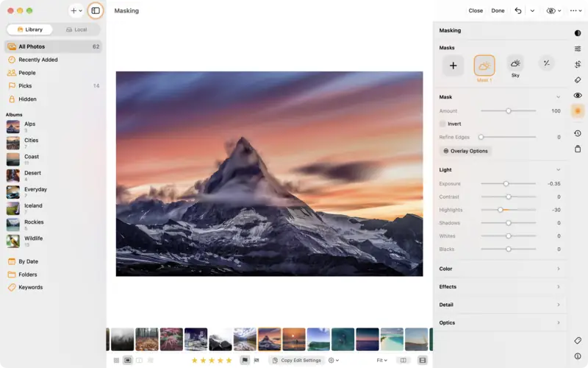Expand the Detail section
The width and height of the screenshot is (588, 368).
[500, 305]
